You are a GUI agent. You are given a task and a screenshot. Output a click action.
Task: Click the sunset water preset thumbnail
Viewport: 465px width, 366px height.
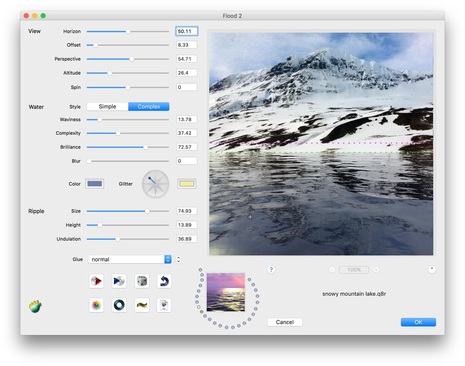click(x=226, y=292)
